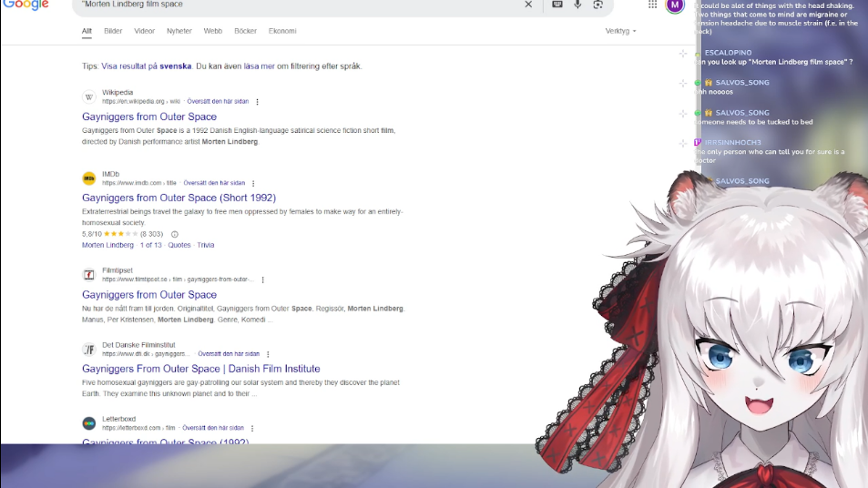Click the SALVOS_SONG 'ahh noooos' chat message

point(713,92)
